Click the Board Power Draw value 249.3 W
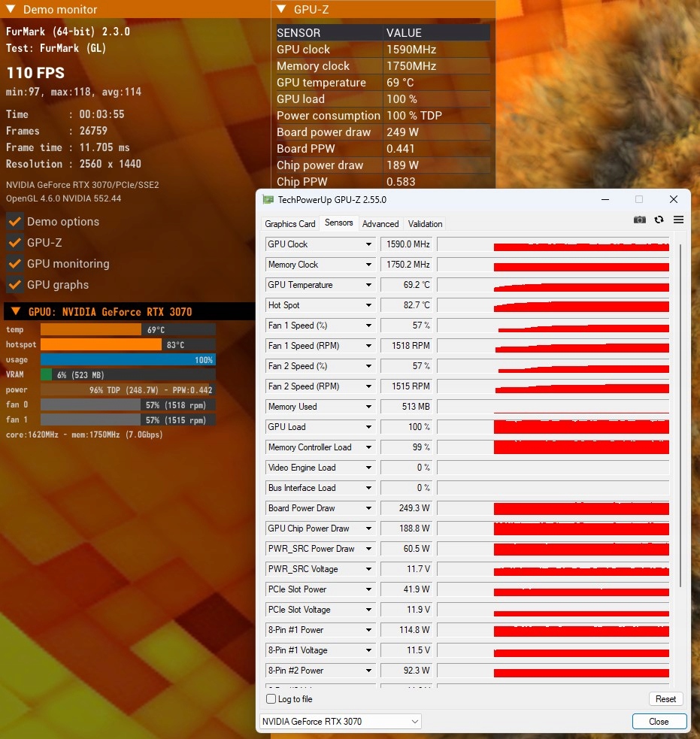This screenshot has height=739, width=700. 408,507
